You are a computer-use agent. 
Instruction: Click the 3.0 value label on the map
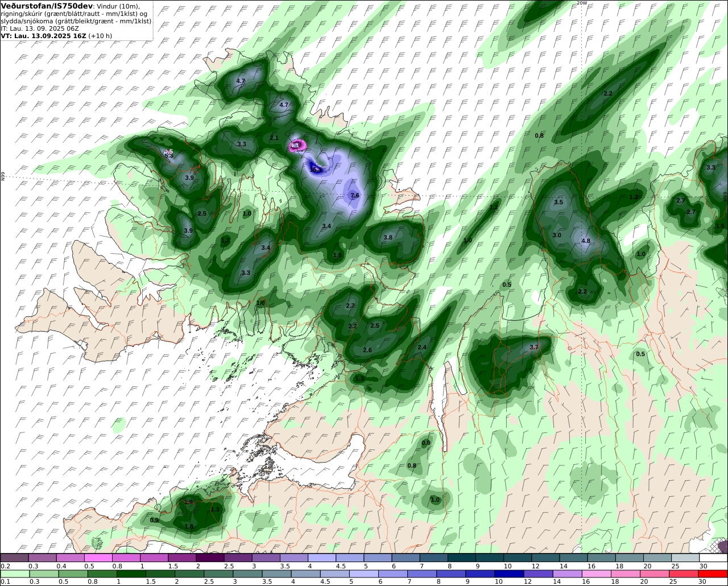557,235
